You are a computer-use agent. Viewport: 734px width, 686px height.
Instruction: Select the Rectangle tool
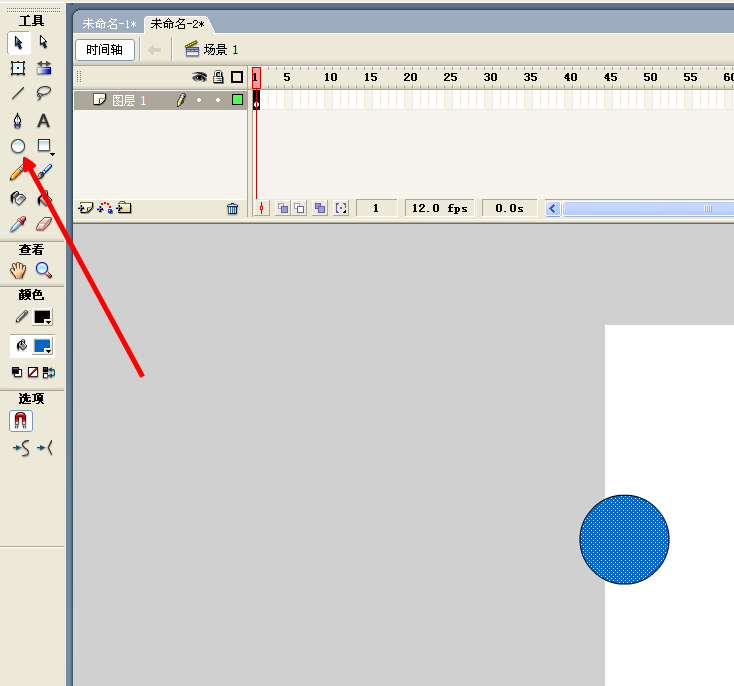pos(45,146)
